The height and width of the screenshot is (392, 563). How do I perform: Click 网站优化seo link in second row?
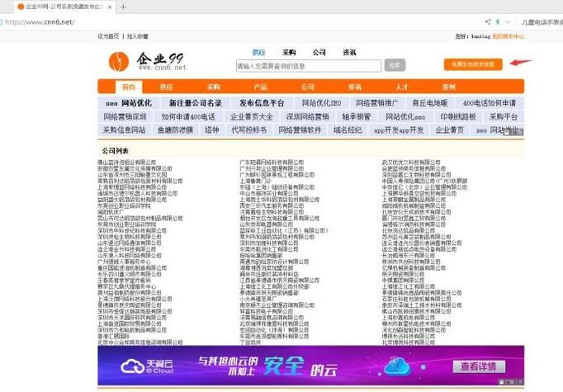click(405, 117)
